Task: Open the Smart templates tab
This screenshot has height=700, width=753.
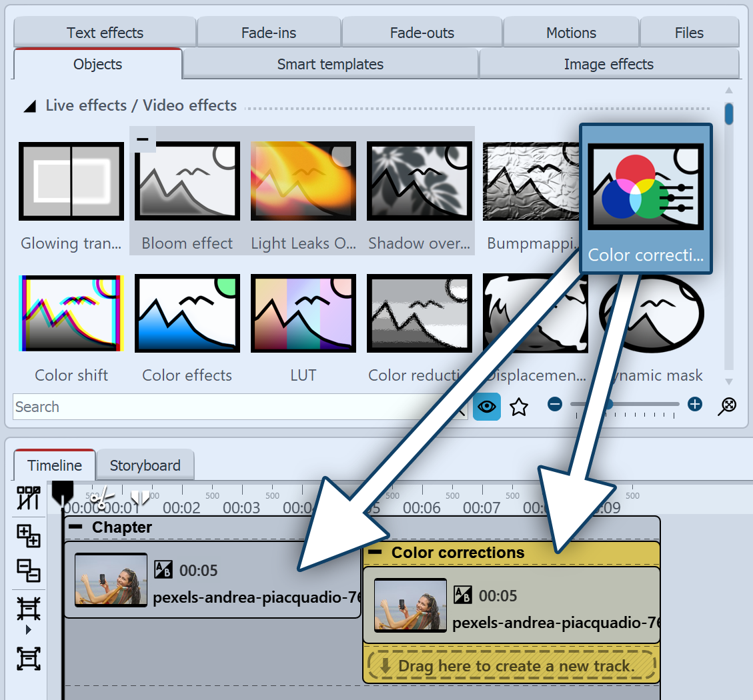Action: click(330, 64)
